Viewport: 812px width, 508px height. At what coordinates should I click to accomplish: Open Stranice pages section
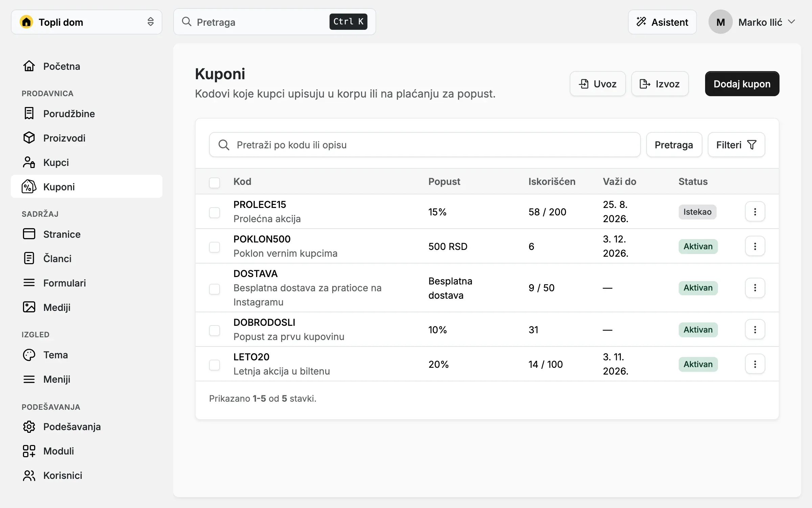86,234
